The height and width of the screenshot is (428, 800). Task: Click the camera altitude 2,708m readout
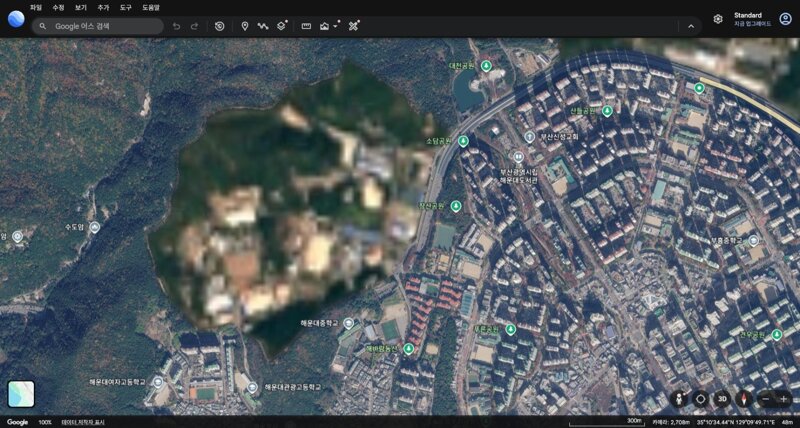click(671, 423)
